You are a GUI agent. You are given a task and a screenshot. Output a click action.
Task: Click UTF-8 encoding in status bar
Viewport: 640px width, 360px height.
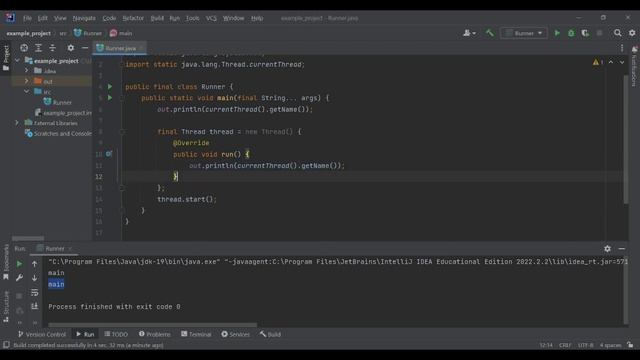click(x=585, y=345)
